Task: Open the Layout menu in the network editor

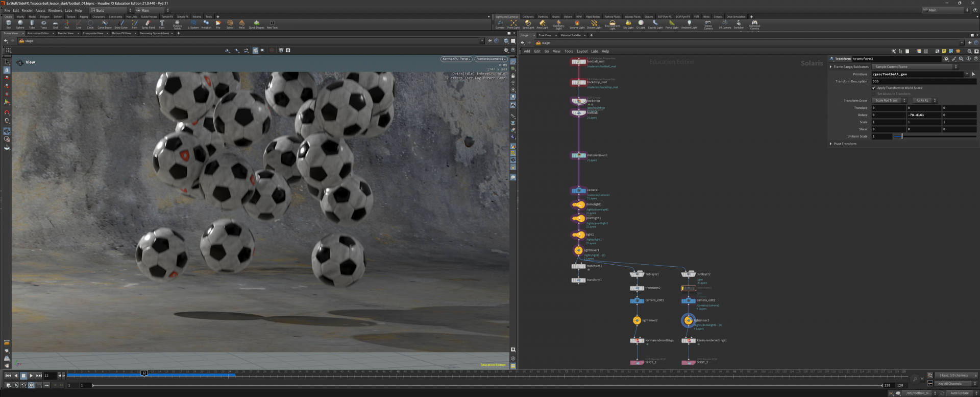Action: tap(582, 51)
